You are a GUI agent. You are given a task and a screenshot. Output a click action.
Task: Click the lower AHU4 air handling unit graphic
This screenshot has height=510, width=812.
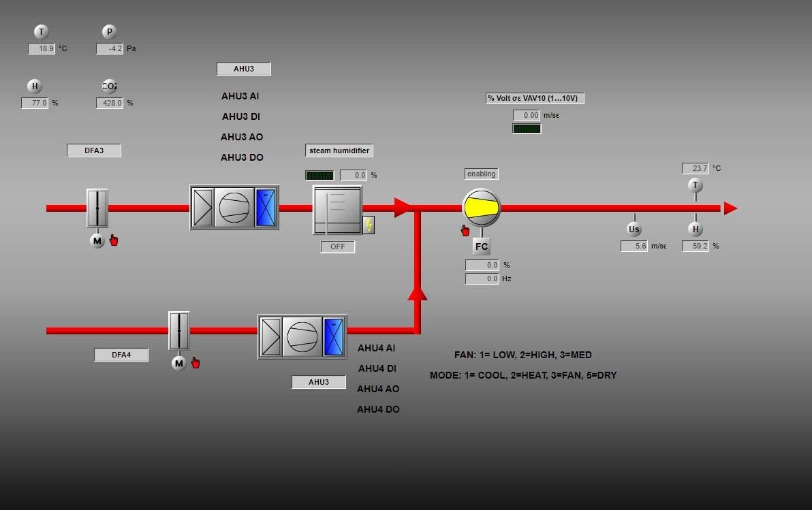(x=302, y=336)
